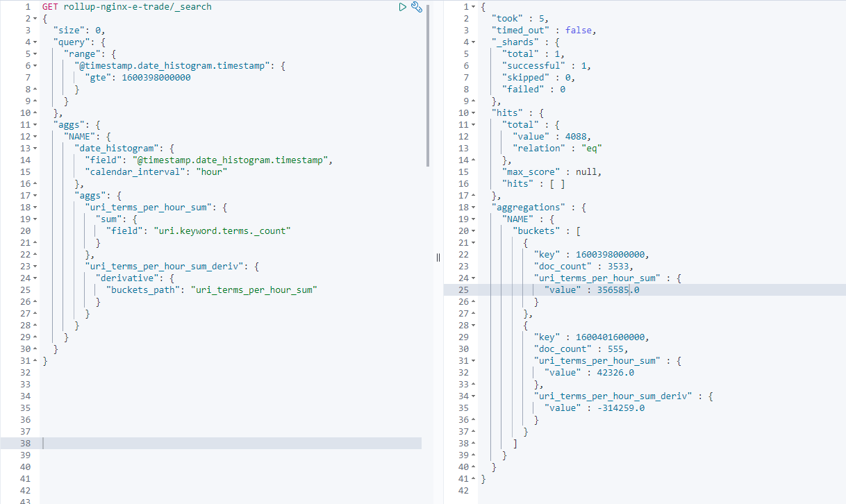The height and width of the screenshot is (504, 846).
Task: Collapse the response "total" object on line 11
Action: tap(473, 125)
